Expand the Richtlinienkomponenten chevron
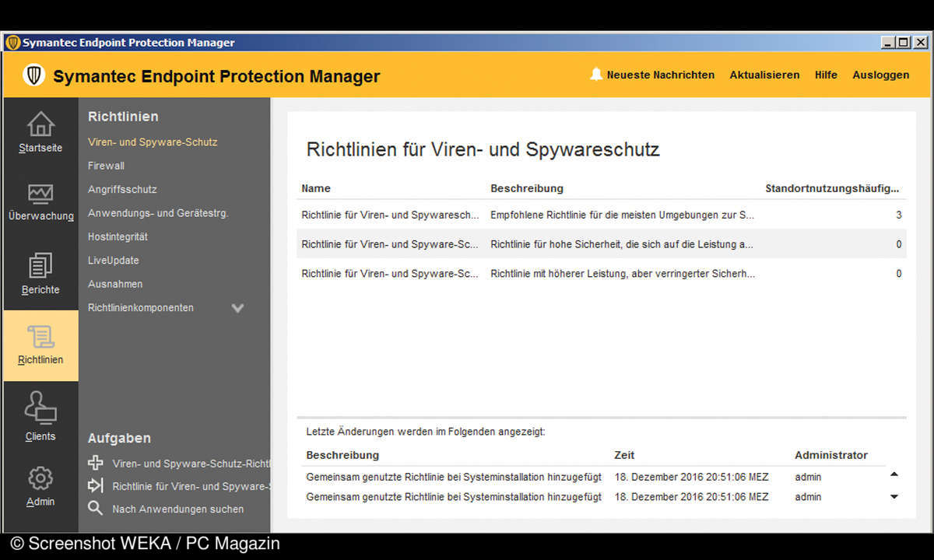 pos(237,308)
